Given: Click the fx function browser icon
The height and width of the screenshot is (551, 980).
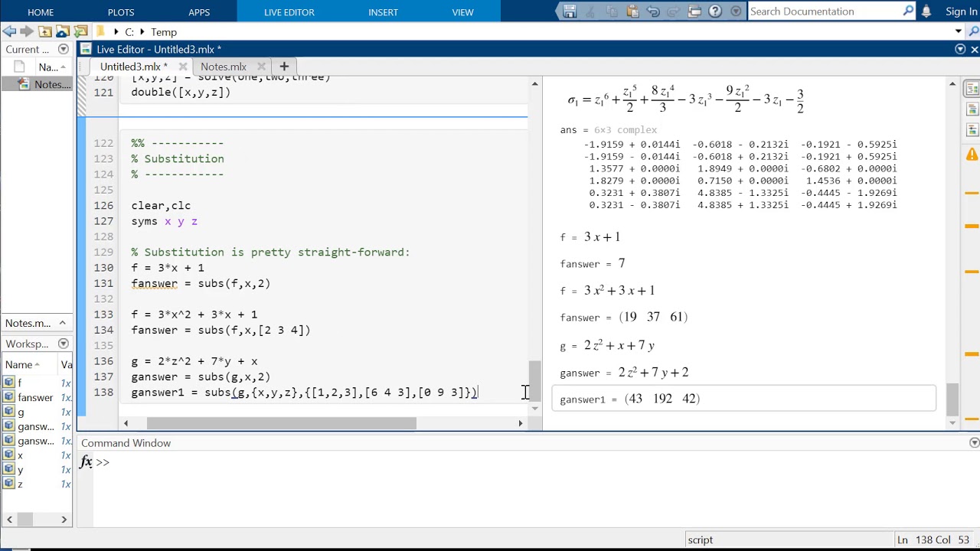Looking at the screenshot, I should click(86, 461).
